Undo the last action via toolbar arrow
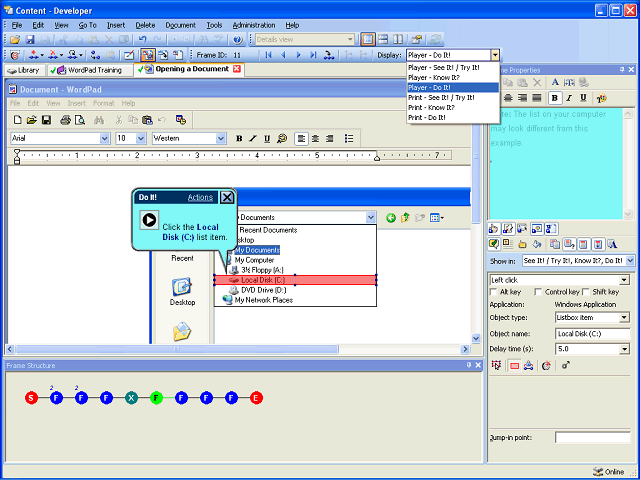 pyautogui.click(x=142, y=40)
